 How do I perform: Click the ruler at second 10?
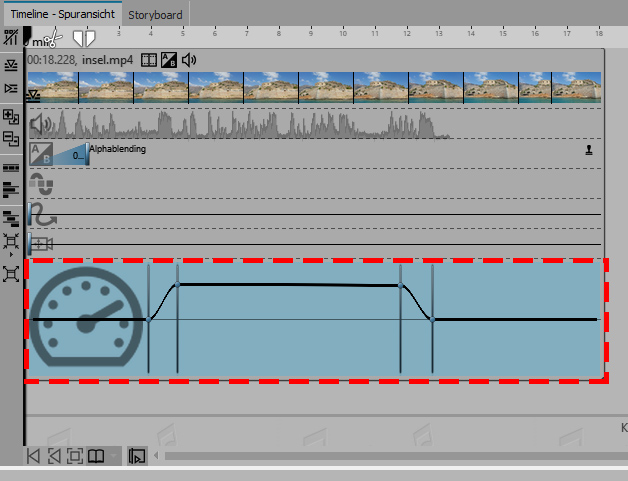click(x=343, y=33)
